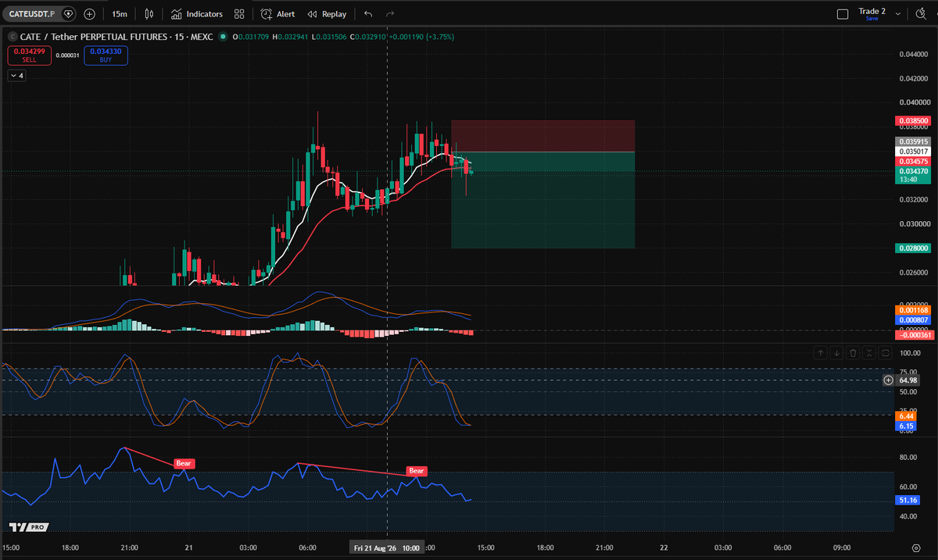The height and width of the screenshot is (560, 938).
Task: Click the 0.034330 BUY button
Action: 106,55
